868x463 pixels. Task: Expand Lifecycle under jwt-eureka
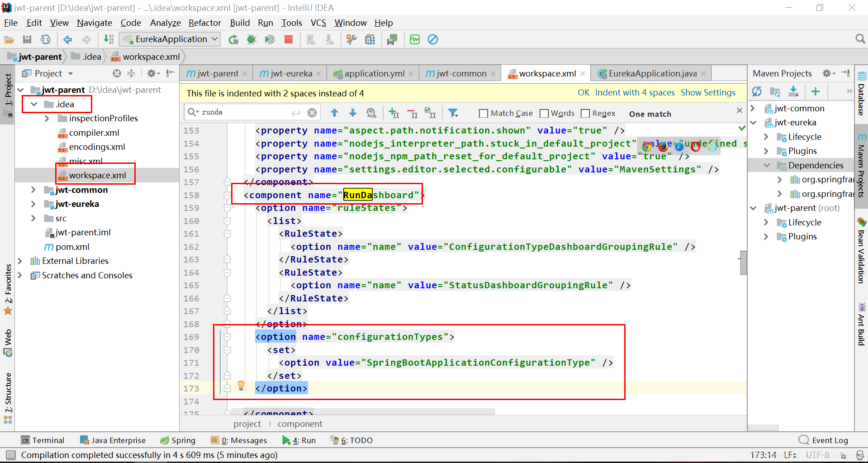[766, 137]
